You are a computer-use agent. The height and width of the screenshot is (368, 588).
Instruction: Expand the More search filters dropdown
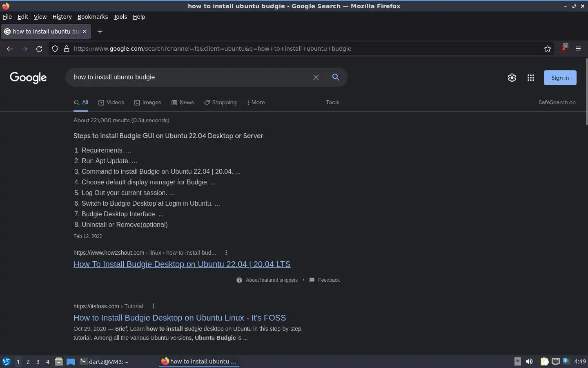coord(256,102)
